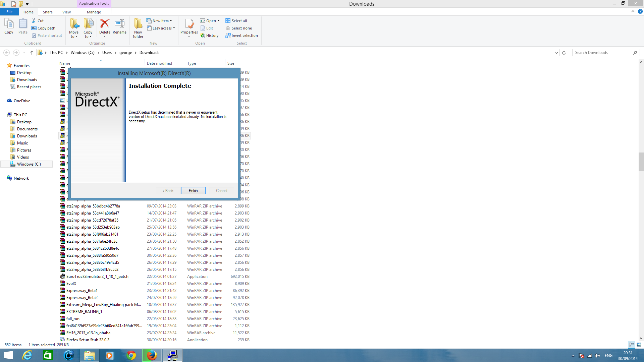
Task: Open Firefox from taskbar
Action: (x=152, y=355)
